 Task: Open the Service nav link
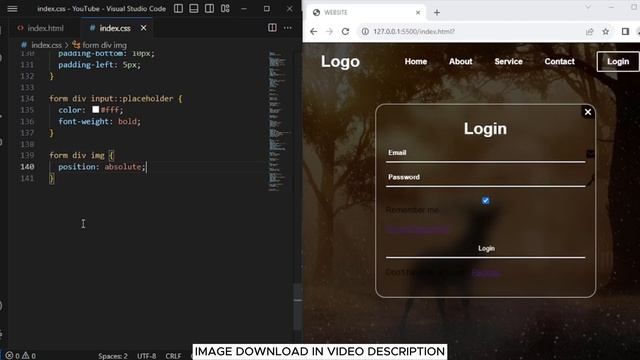point(508,62)
